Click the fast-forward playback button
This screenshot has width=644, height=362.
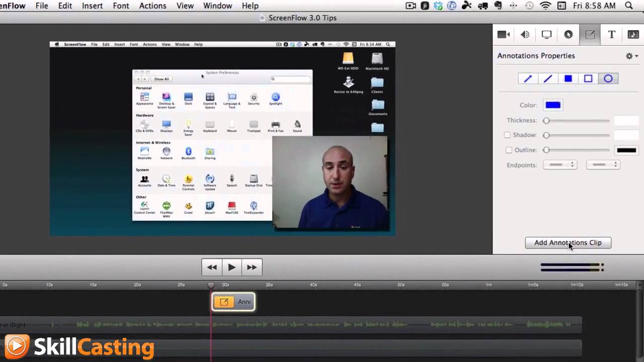pos(252,267)
